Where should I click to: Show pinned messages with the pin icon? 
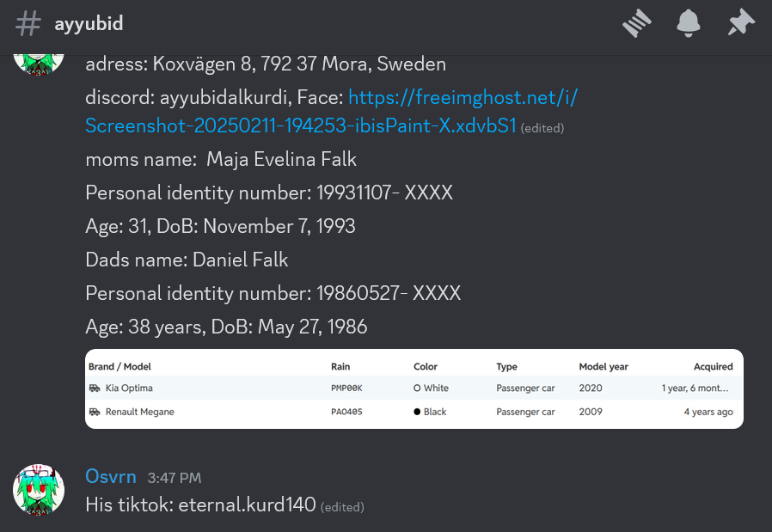point(740,23)
